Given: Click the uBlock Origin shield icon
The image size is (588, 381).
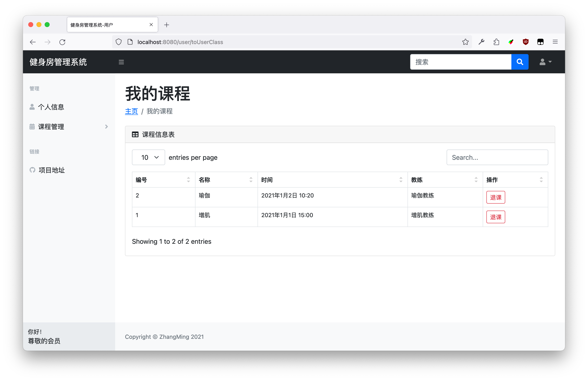Looking at the screenshot, I should (526, 42).
